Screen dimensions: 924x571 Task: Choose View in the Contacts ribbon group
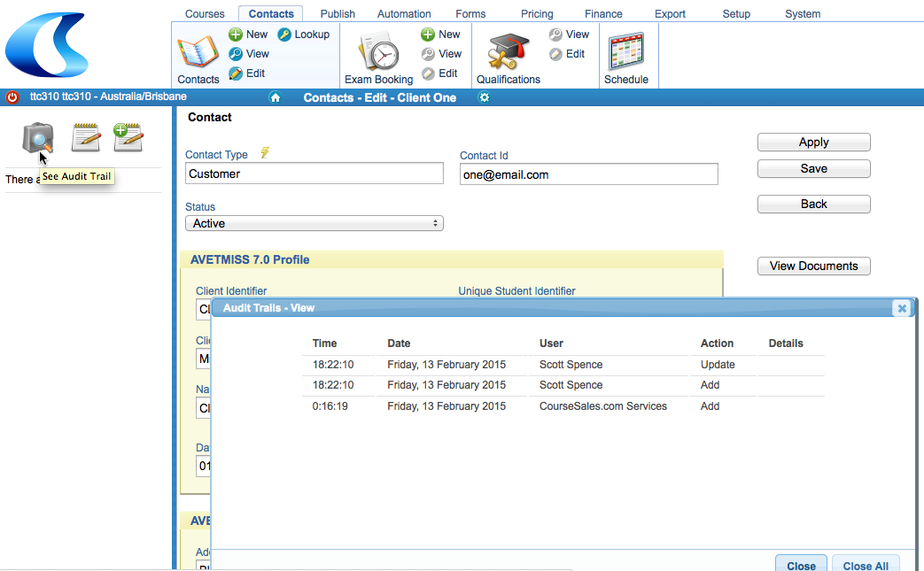pos(249,54)
